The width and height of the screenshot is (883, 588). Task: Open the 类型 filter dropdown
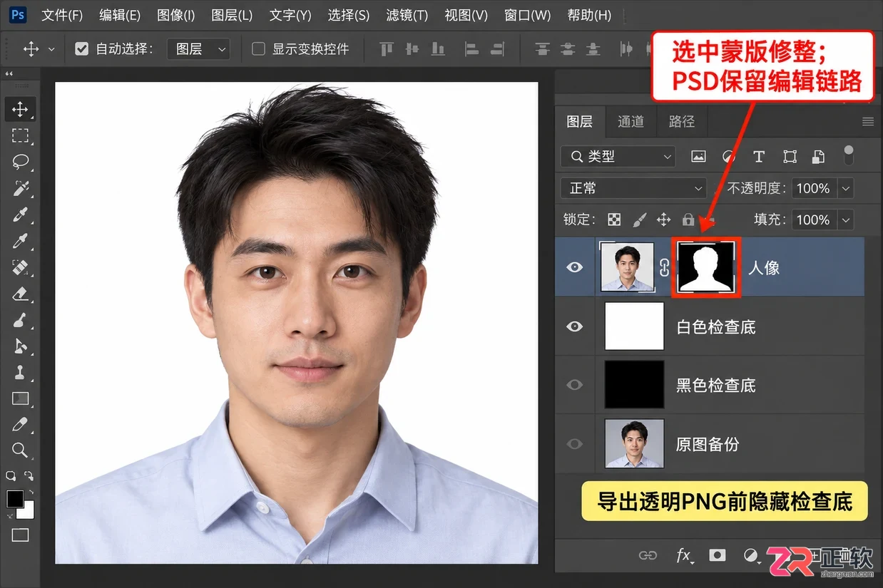(x=618, y=156)
